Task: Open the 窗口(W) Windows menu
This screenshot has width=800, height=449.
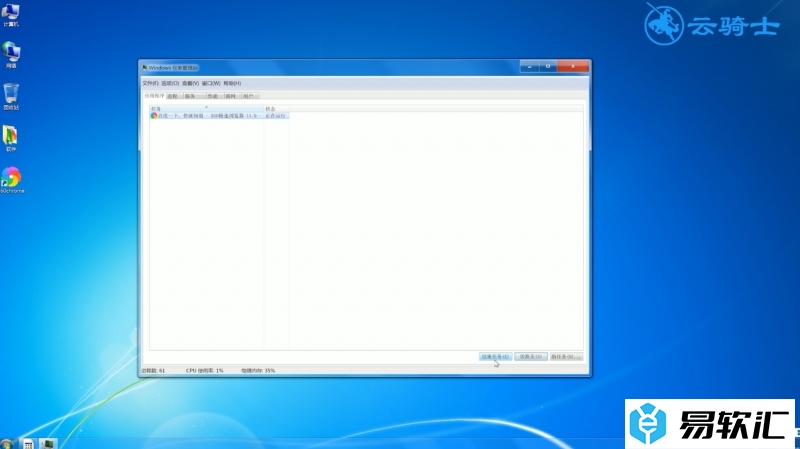Action: point(211,83)
